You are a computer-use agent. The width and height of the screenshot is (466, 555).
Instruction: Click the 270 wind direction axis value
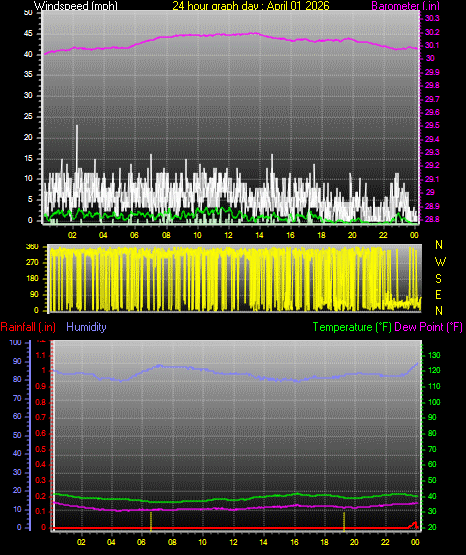(x=32, y=263)
